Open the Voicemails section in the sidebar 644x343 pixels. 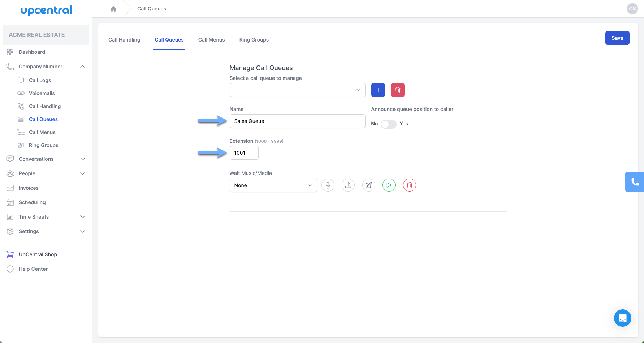(x=42, y=93)
